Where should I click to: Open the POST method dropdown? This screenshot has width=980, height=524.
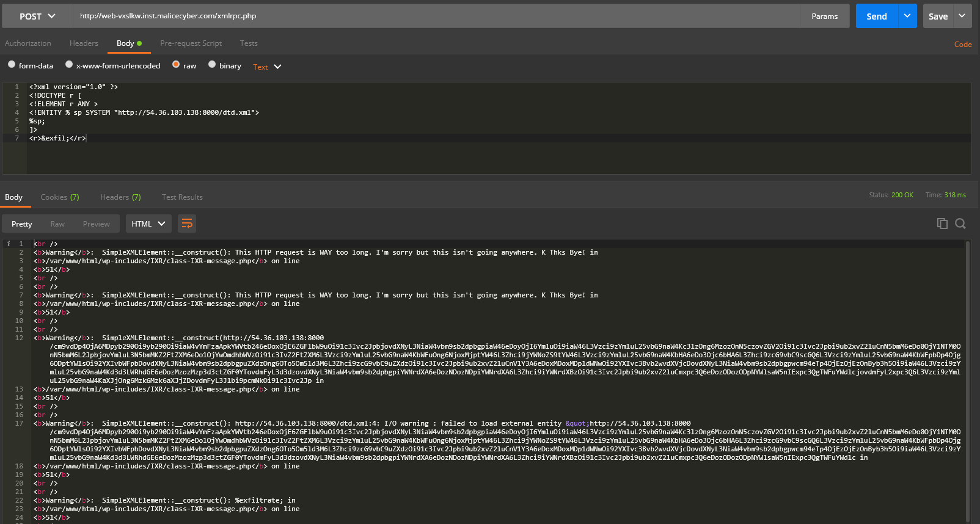37,16
